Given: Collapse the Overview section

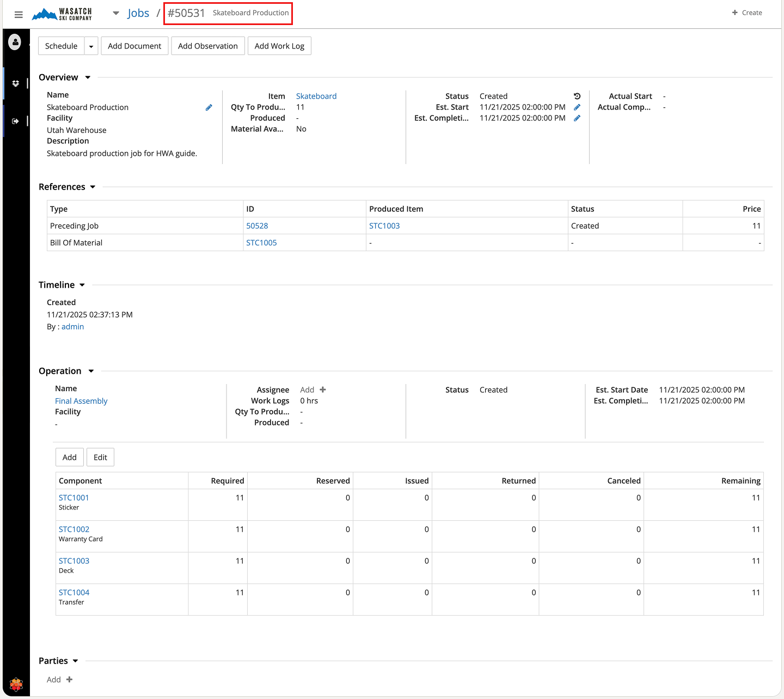Looking at the screenshot, I should coord(88,77).
